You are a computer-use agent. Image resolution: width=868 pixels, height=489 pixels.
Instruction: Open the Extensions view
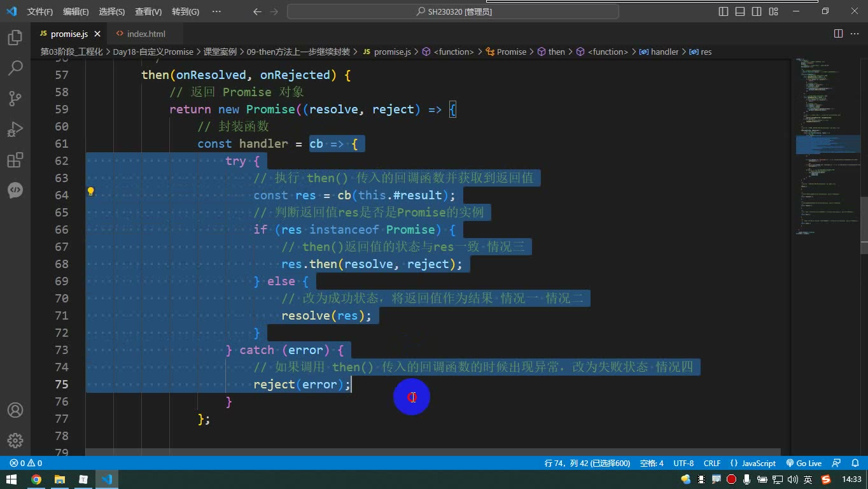pos(15,159)
